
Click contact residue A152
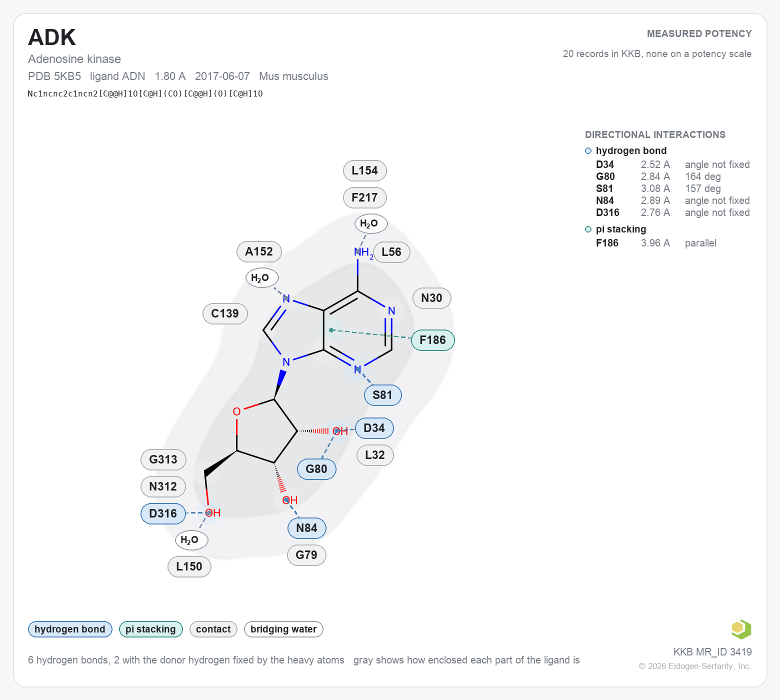tap(259, 251)
